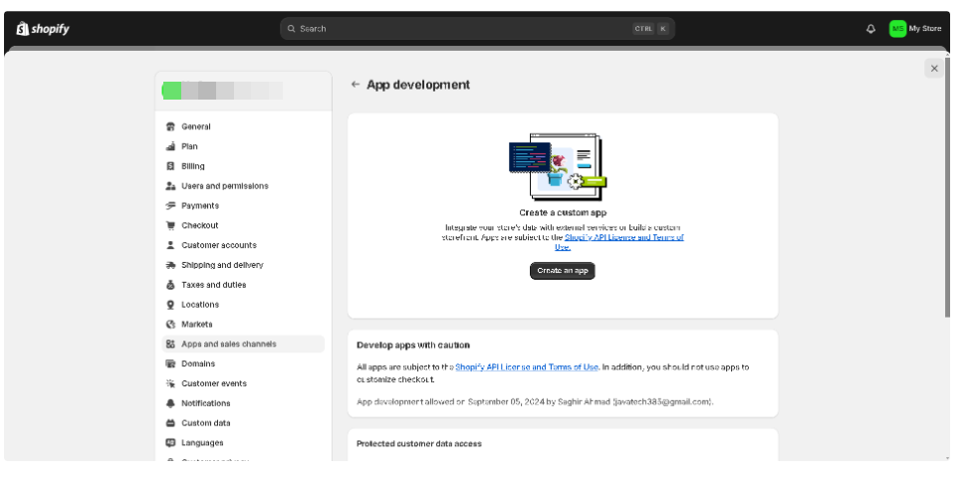Open the My Store account menu

click(914, 29)
